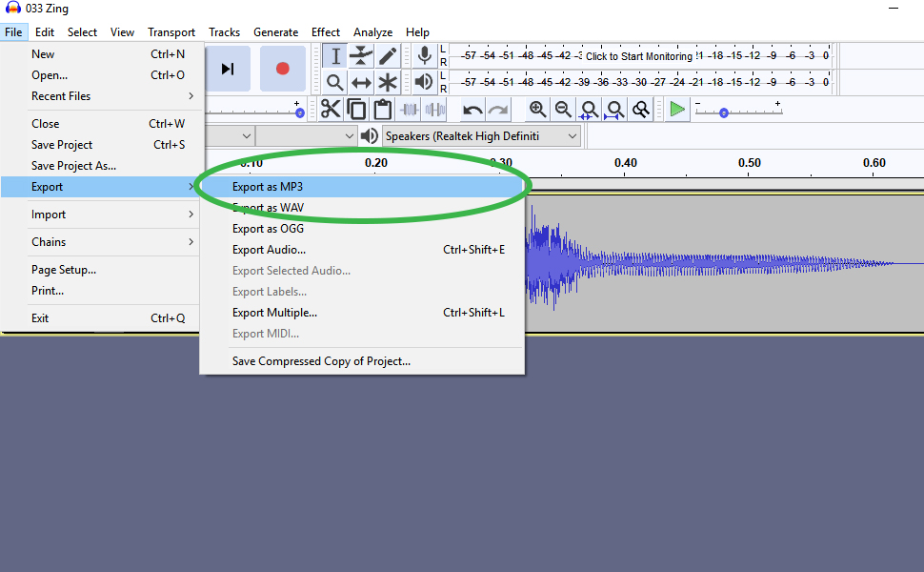This screenshot has width=924, height=572.
Task: Open the Tracks menu
Action: pyautogui.click(x=224, y=32)
